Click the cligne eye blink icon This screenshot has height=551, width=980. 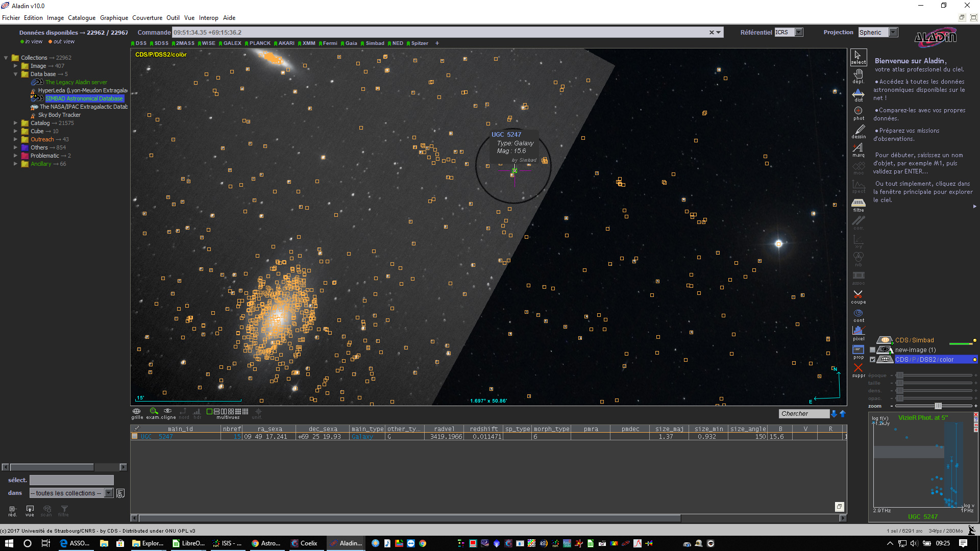(x=168, y=411)
